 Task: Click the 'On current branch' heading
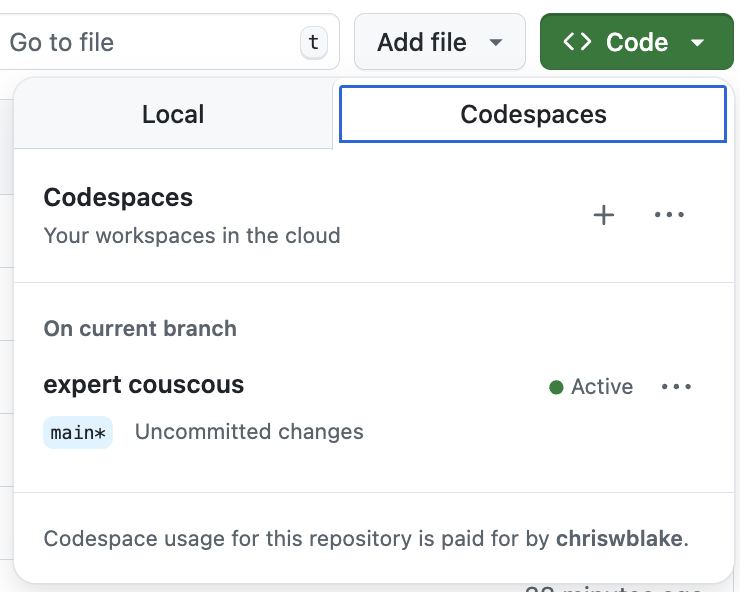pyautogui.click(x=140, y=329)
